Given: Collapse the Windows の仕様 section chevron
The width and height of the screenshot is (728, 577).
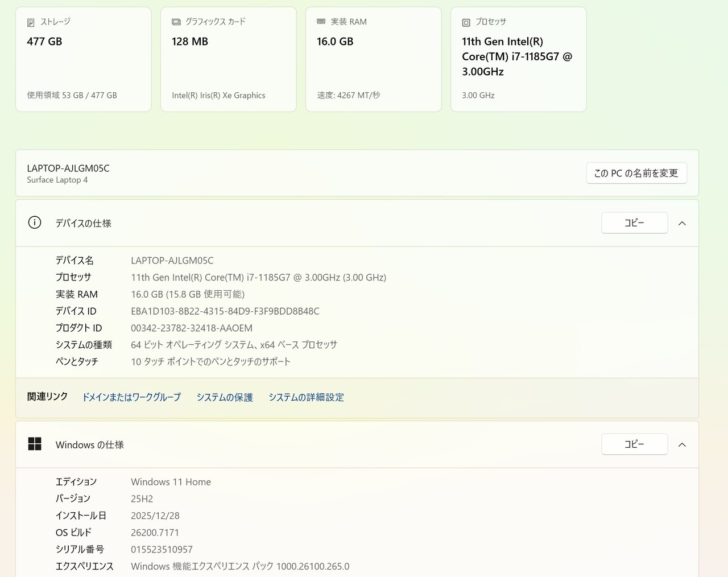Looking at the screenshot, I should pos(682,444).
